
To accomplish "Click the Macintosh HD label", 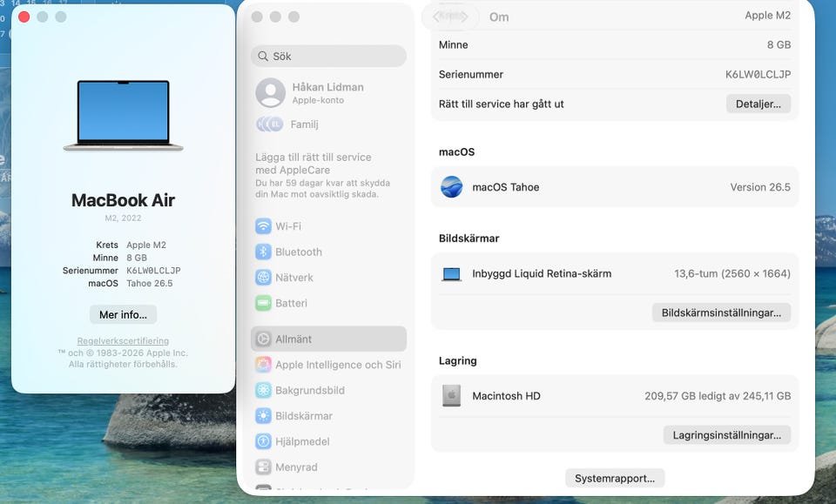I will [x=506, y=396].
